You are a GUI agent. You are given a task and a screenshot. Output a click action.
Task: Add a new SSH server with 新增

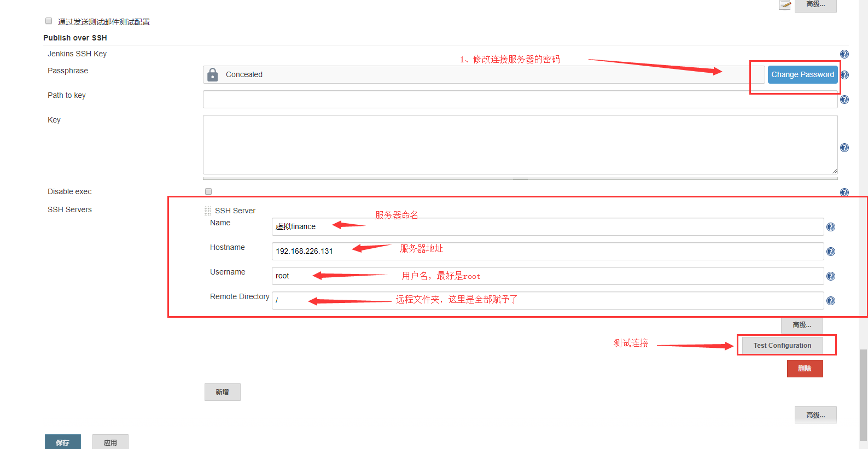222,392
